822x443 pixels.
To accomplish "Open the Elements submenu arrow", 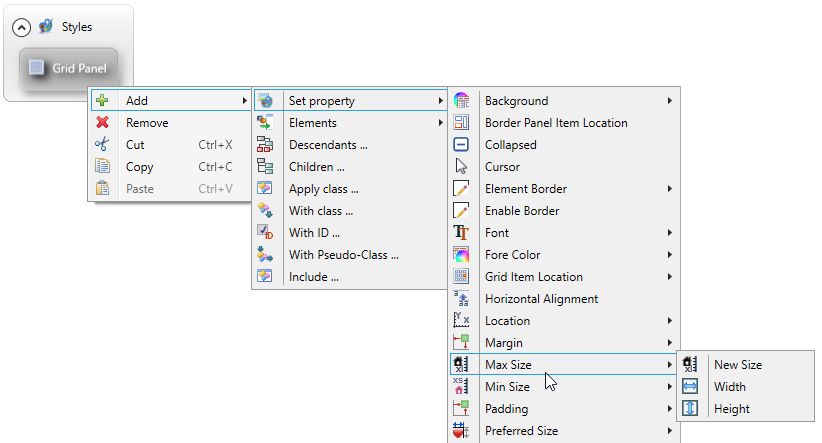I will point(440,123).
